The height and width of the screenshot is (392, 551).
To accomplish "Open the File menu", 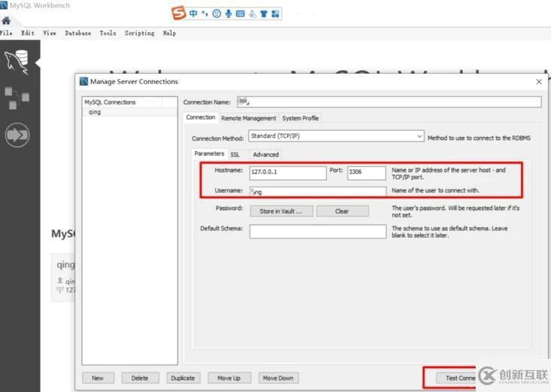I will point(6,33).
